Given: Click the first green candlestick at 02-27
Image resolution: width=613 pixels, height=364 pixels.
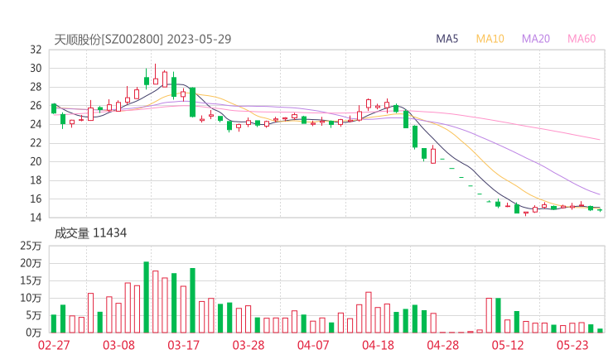Looking at the screenshot, I should 54,108.
